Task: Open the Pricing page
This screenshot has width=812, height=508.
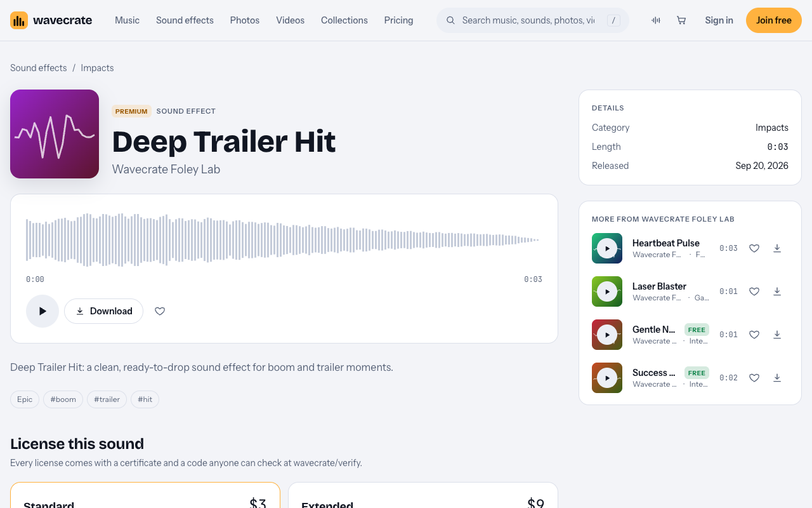Action: click(398, 20)
